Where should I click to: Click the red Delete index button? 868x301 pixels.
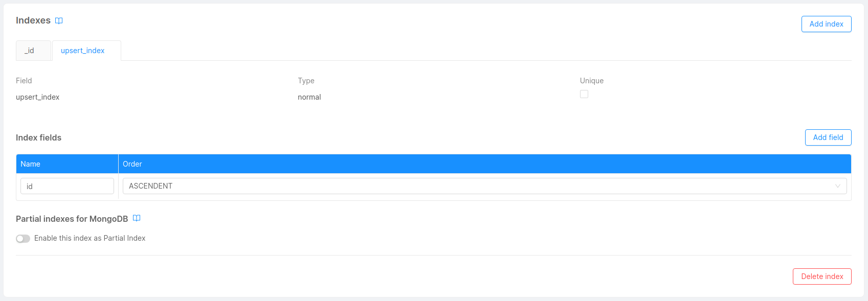(x=822, y=276)
